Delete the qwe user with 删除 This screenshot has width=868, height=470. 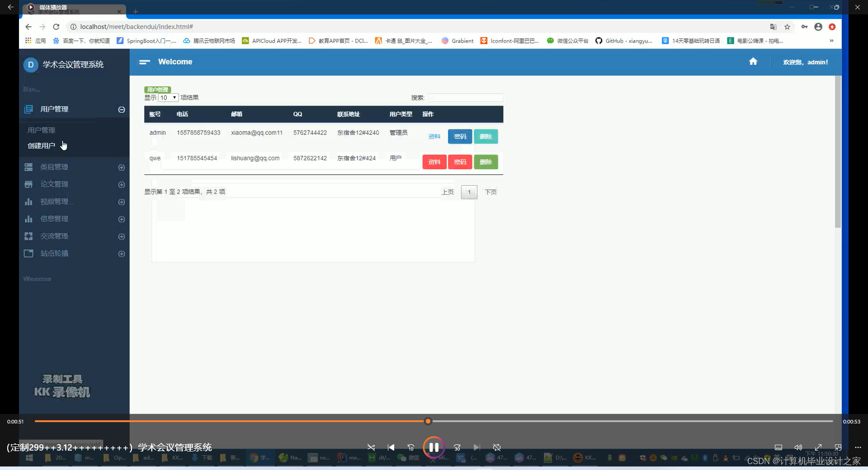coord(486,162)
